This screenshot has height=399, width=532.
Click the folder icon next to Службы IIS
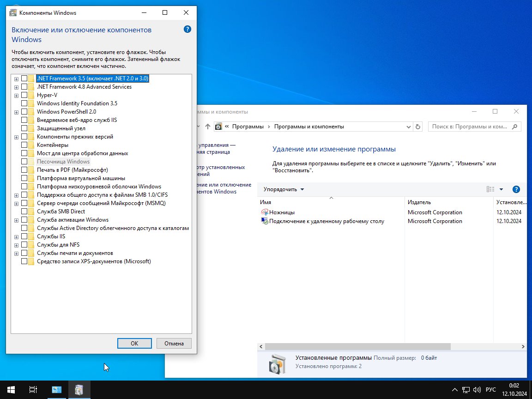click(x=31, y=236)
